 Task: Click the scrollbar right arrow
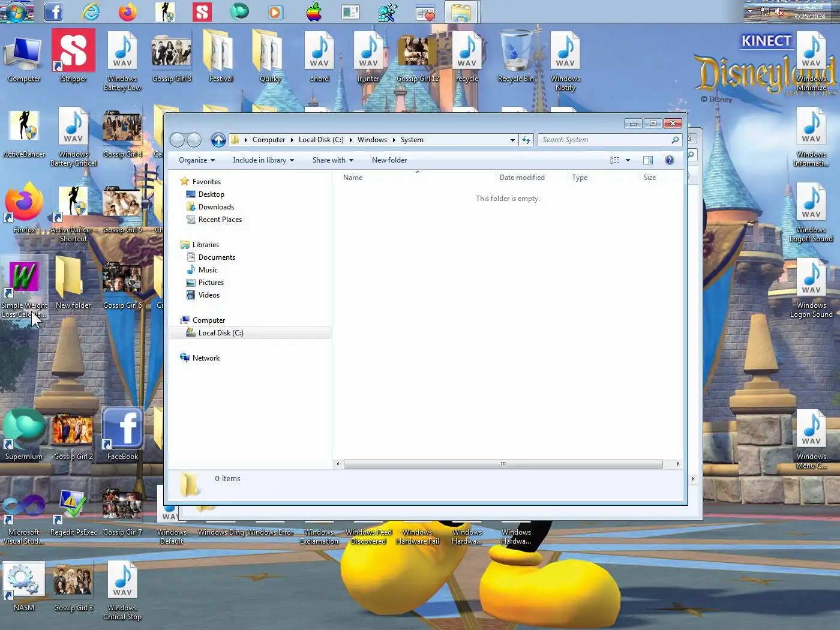click(x=678, y=464)
